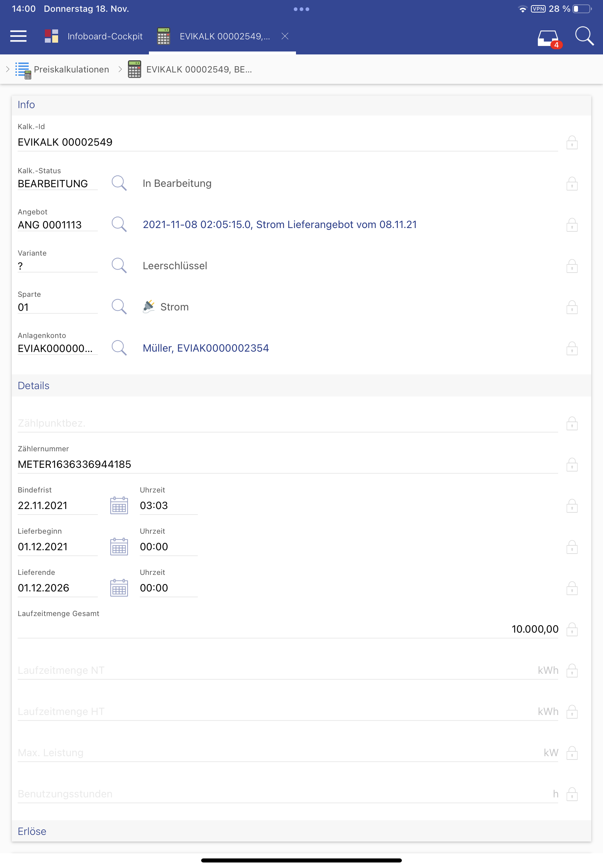Open lookup for Kalk.-Status field

pyautogui.click(x=119, y=183)
